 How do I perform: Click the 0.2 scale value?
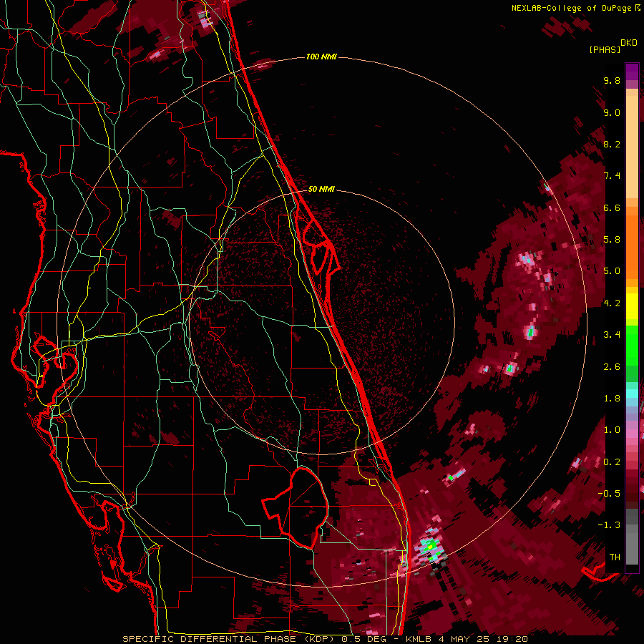click(x=612, y=462)
